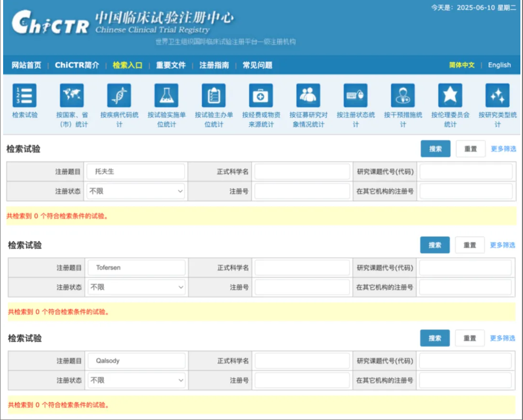Viewport: 523px width, 420px height.
Task: Open the 注册指南 menu item
Action: pos(214,65)
